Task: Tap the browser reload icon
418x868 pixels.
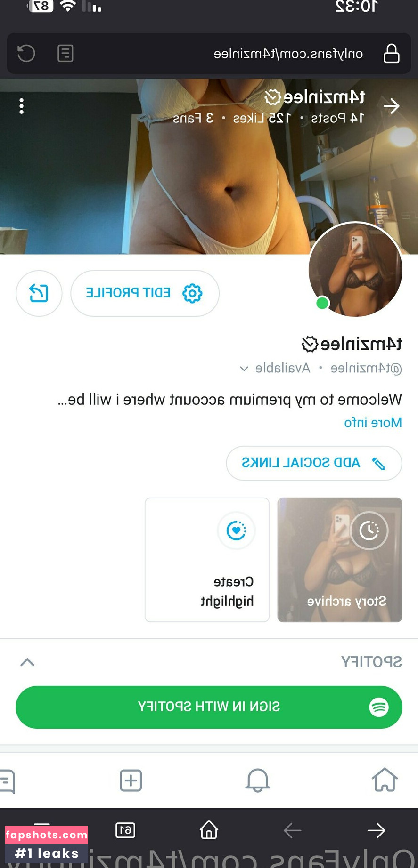Action: (x=26, y=53)
